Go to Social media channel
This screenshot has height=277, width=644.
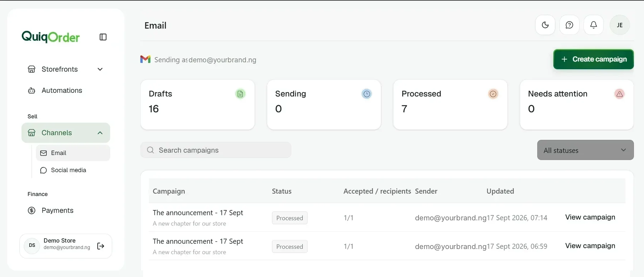[73, 170]
